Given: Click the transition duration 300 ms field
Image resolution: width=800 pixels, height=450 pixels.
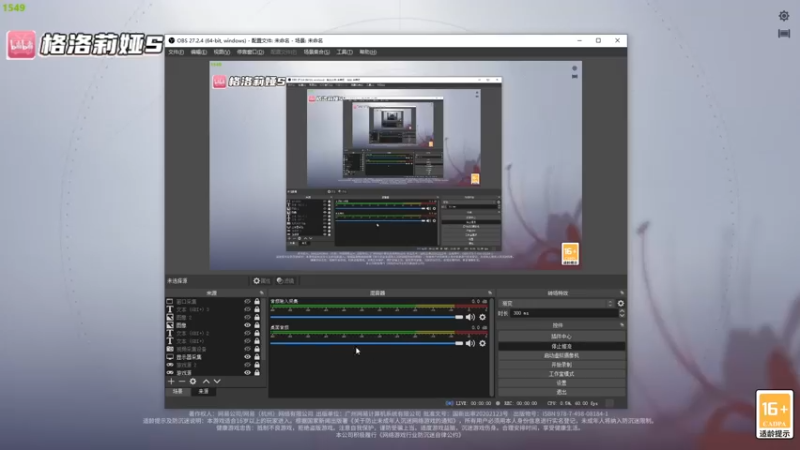Looking at the screenshot, I should (x=564, y=313).
